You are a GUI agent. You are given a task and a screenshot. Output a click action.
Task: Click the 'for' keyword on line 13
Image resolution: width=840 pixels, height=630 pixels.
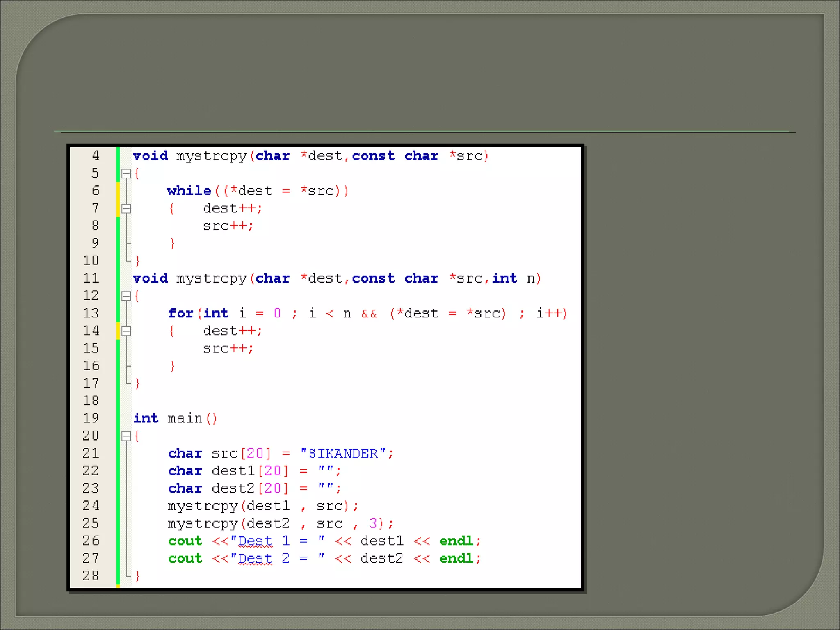(x=180, y=313)
